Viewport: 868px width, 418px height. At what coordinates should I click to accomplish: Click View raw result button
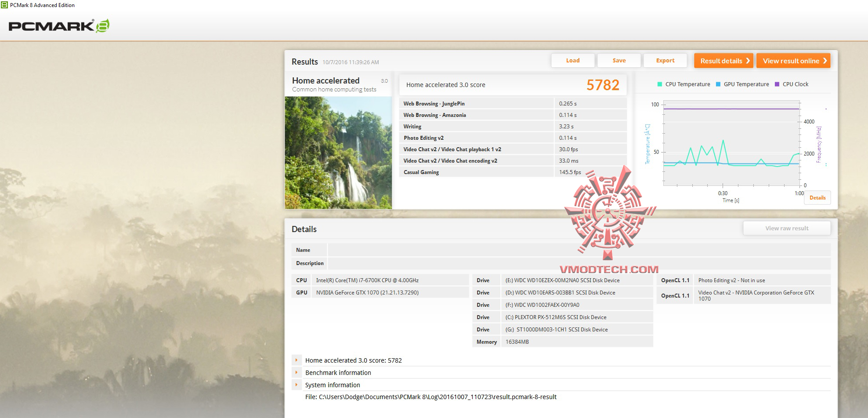click(x=787, y=228)
